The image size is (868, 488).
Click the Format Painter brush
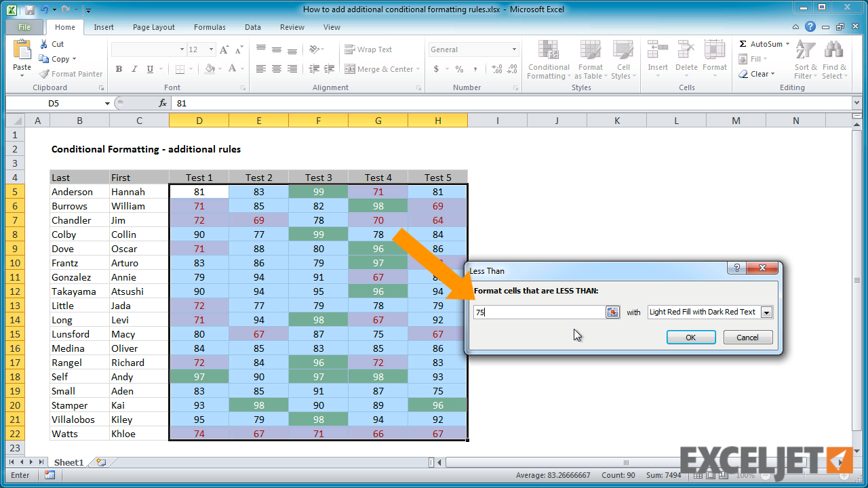pyautogui.click(x=44, y=74)
